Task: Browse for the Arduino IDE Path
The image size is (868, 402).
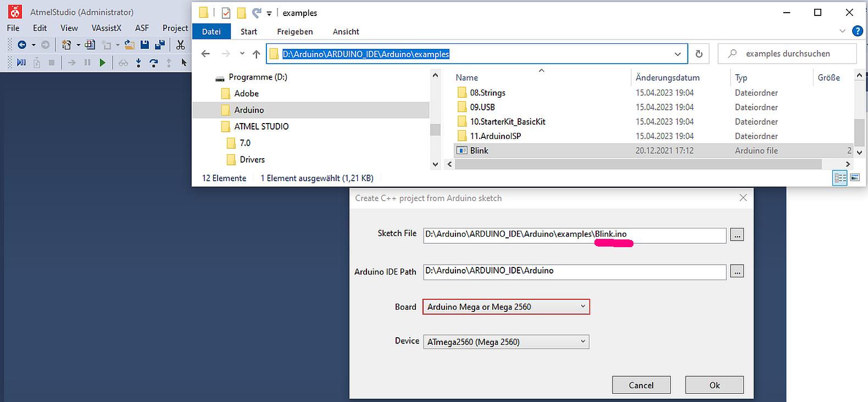Action: [737, 271]
